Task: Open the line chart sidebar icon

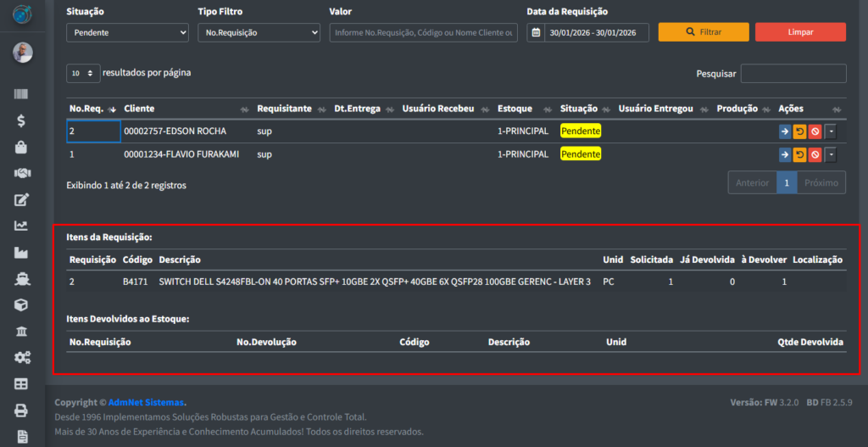Action: click(22, 226)
